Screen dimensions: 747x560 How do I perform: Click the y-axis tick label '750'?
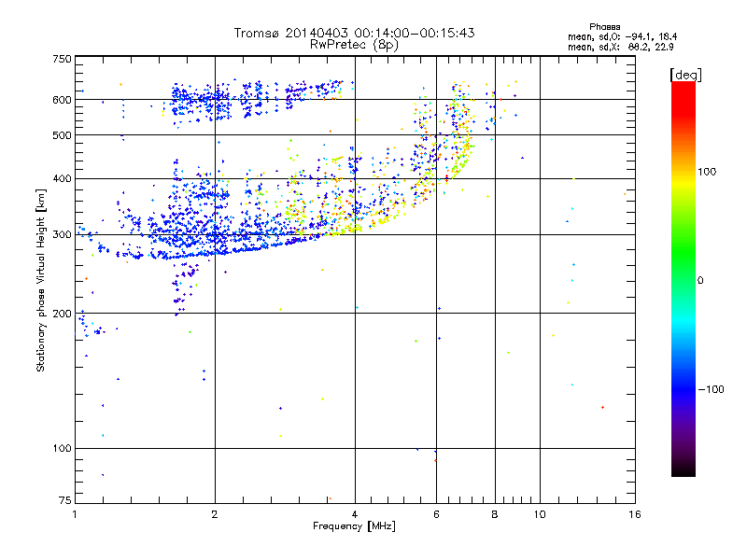tap(62, 59)
